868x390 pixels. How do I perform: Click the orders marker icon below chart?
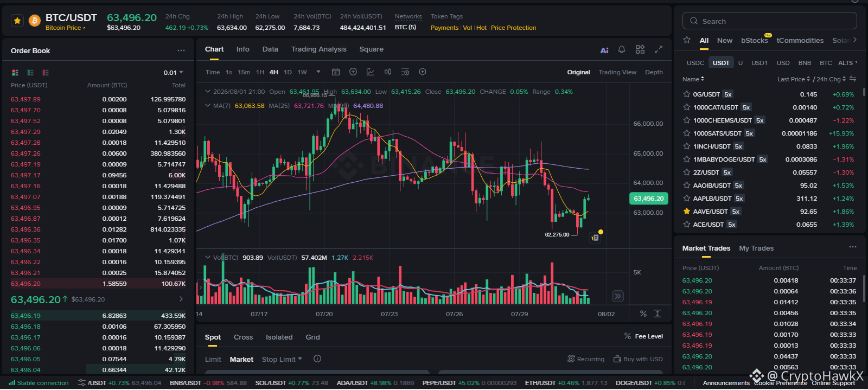(x=595, y=238)
